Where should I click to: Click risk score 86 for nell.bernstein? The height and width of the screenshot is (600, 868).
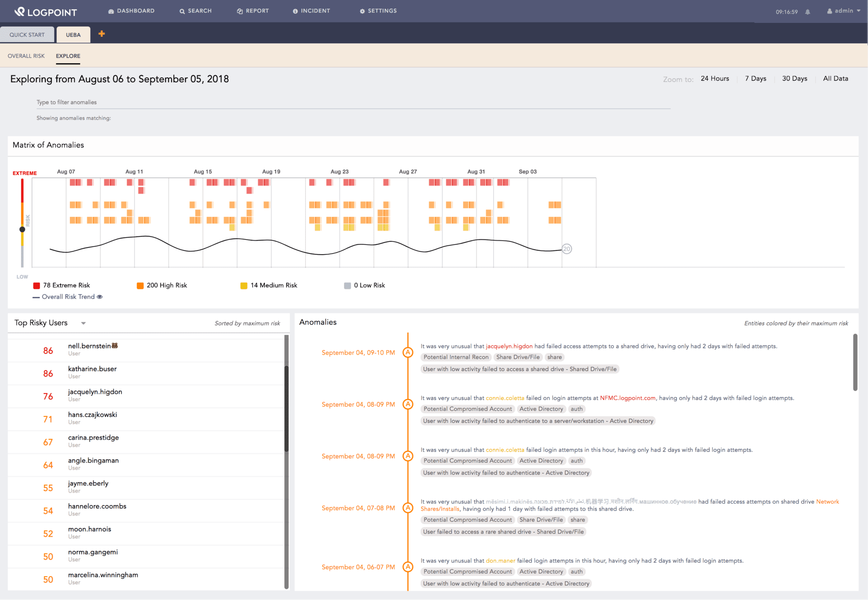tap(48, 351)
